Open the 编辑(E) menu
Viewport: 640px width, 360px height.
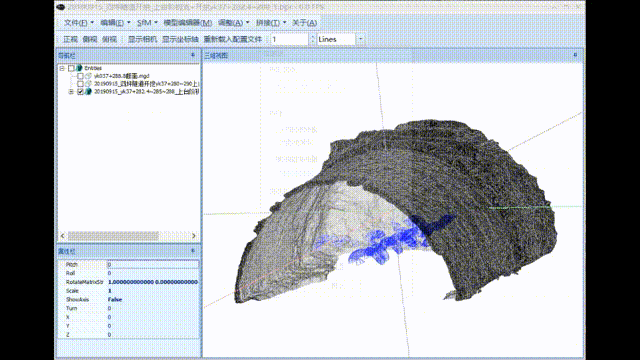pos(115,23)
